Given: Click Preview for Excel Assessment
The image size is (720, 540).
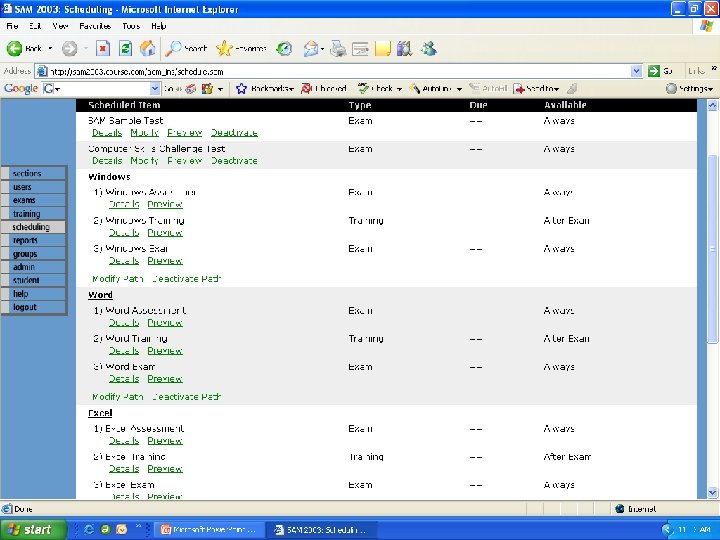Looking at the screenshot, I should [165, 440].
